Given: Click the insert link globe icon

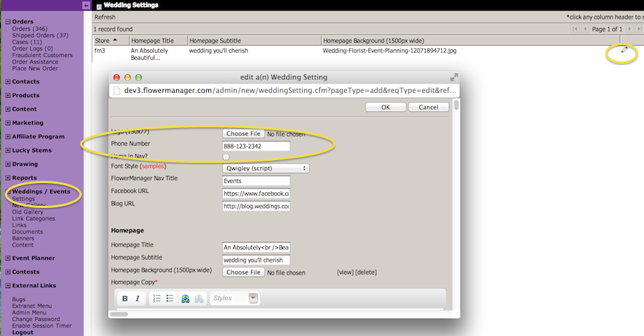Looking at the screenshot, I should [185, 298].
